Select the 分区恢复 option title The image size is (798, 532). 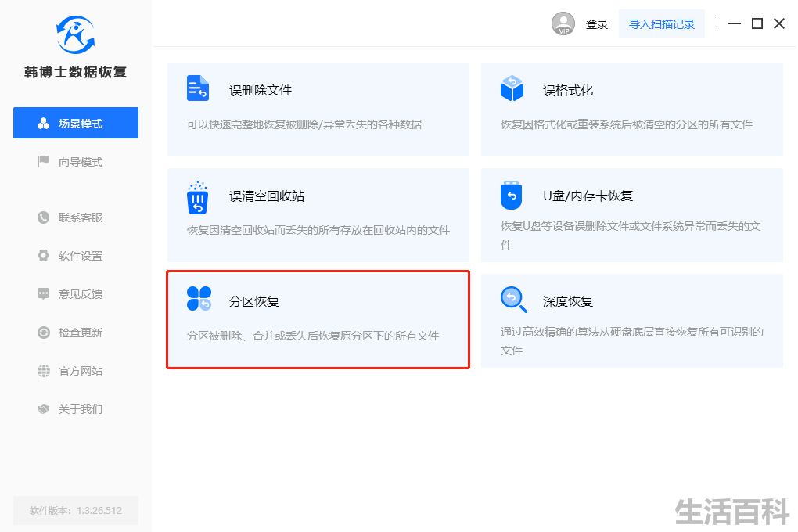[x=254, y=301]
